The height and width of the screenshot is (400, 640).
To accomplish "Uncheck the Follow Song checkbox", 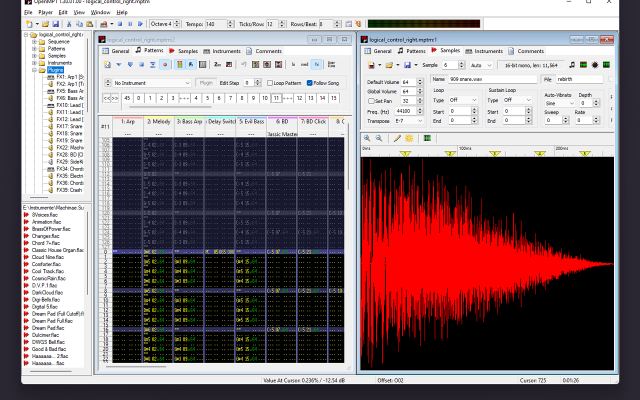I will [309, 83].
